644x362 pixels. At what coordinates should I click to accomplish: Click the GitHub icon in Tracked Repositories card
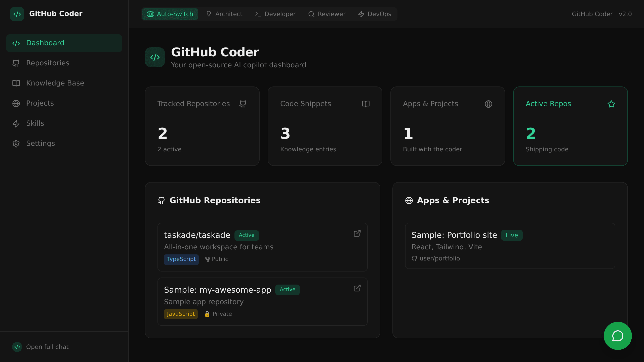click(x=243, y=104)
